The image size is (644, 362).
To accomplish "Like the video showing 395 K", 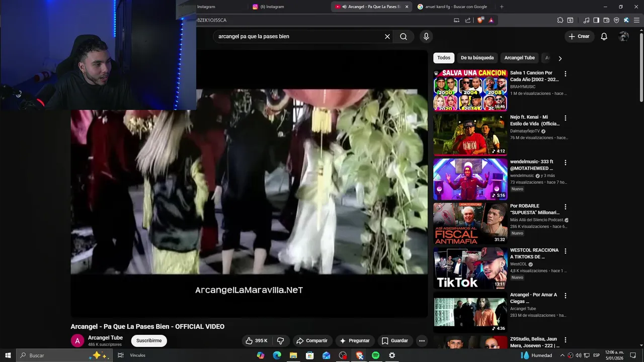I will [257, 340].
